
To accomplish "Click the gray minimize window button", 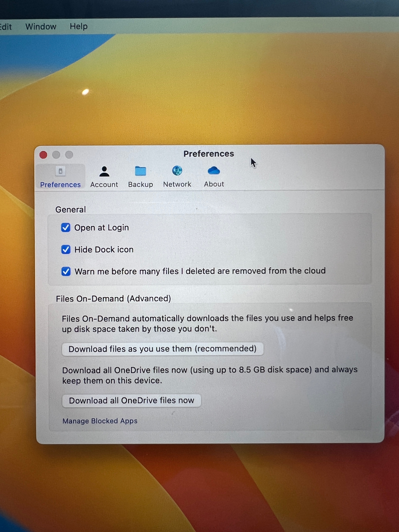I will [x=56, y=155].
